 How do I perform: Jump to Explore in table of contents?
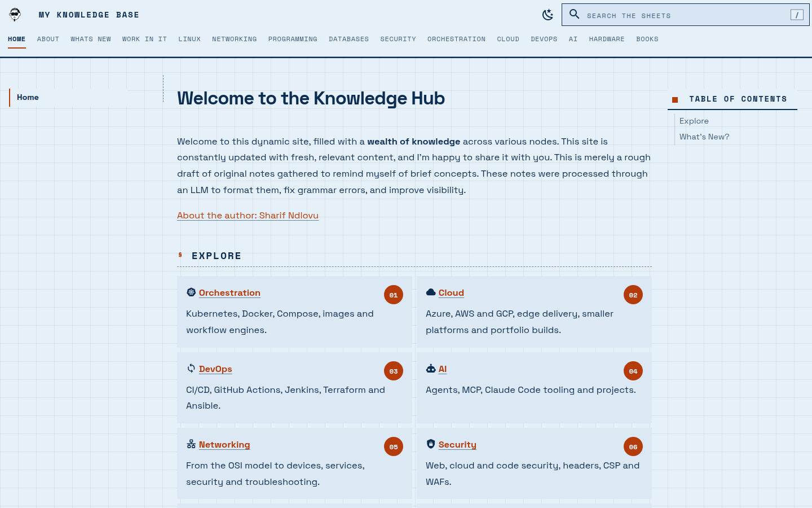click(x=694, y=121)
